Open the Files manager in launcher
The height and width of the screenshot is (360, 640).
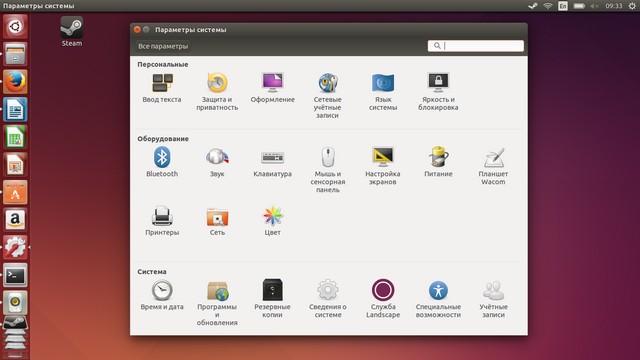point(15,54)
